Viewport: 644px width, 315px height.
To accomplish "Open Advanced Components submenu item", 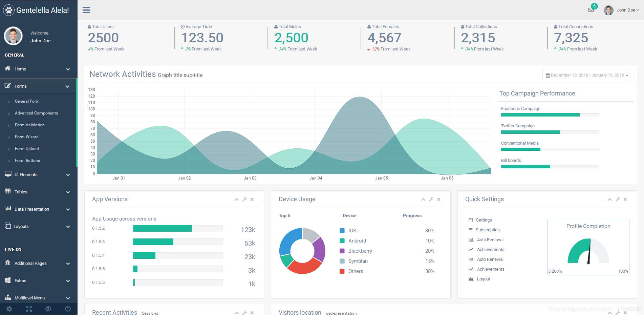I will click(36, 113).
